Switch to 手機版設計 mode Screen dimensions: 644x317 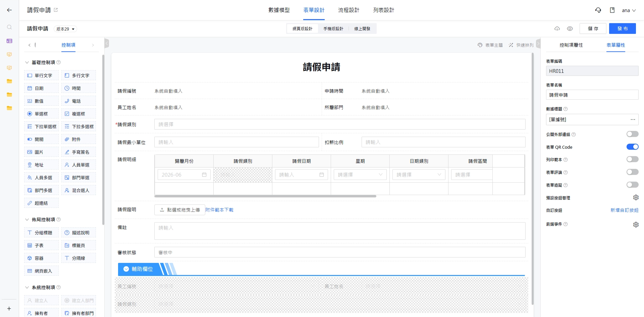pyautogui.click(x=333, y=29)
